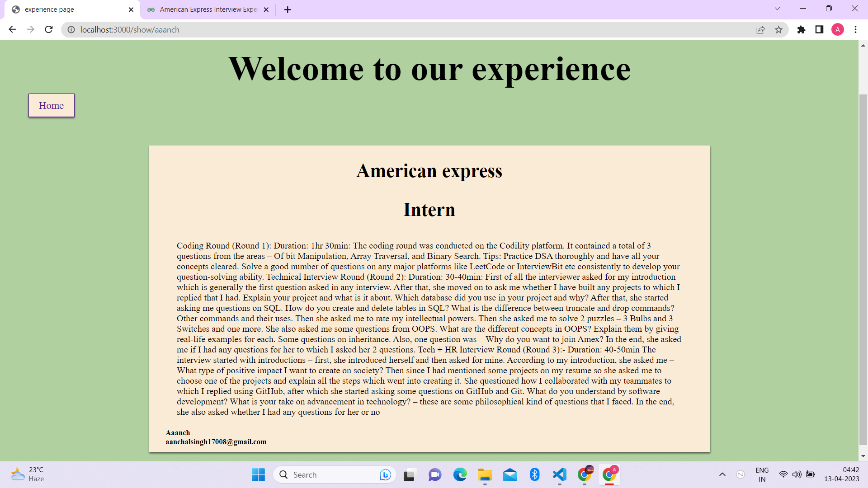Open a new tab with plus button
Screen dimensions: 868x488
[288, 9]
